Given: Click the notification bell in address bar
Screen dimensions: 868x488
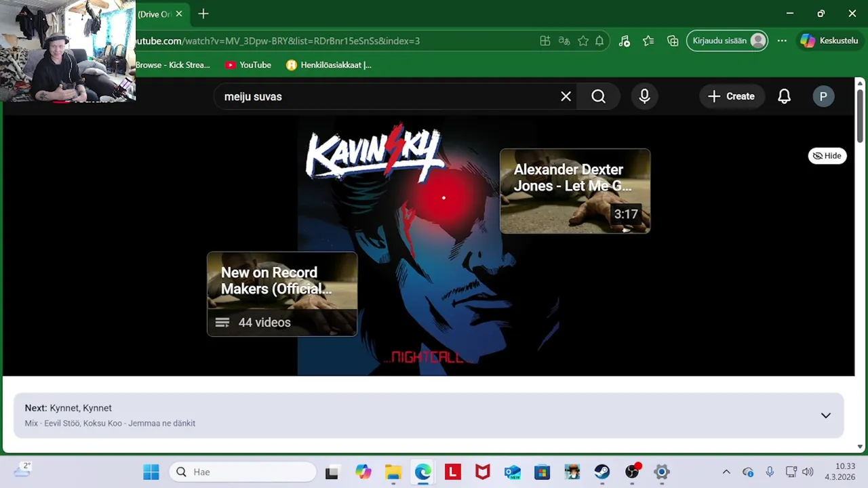Looking at the screenshot, I should [599, 41].
